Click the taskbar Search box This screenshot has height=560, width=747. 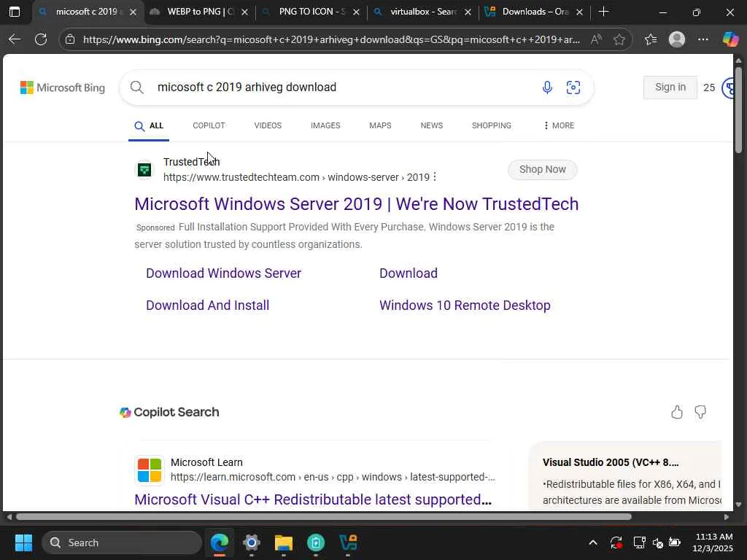tap(122, 542)
